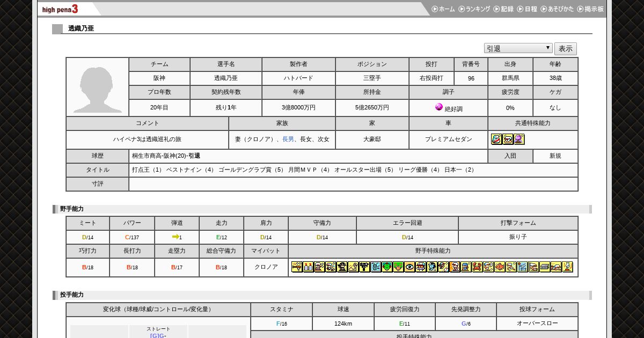Click the 38歳 age cell

(555, 78)
